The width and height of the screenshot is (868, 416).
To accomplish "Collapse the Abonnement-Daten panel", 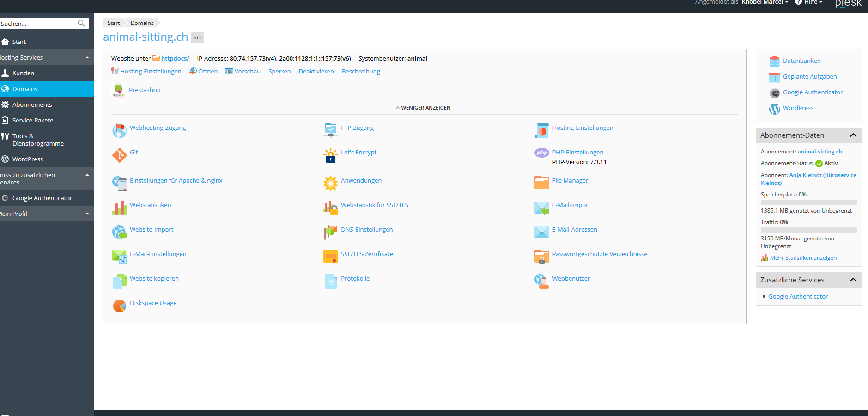I will tap(853, 135).
